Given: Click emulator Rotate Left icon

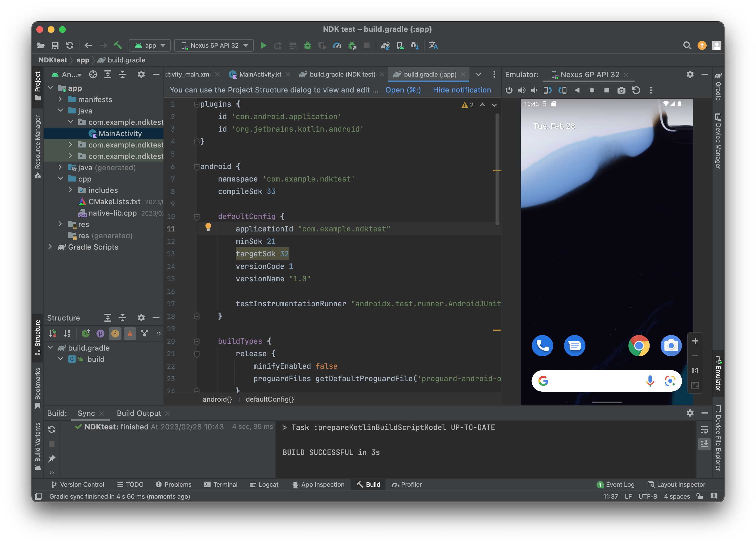Looking at the screenshot, I should click(547, 90).
